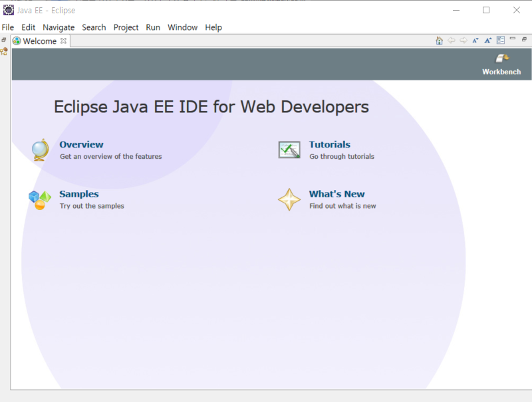
Task: Navigate back using the left arrow icon
Action: (452, 40)
